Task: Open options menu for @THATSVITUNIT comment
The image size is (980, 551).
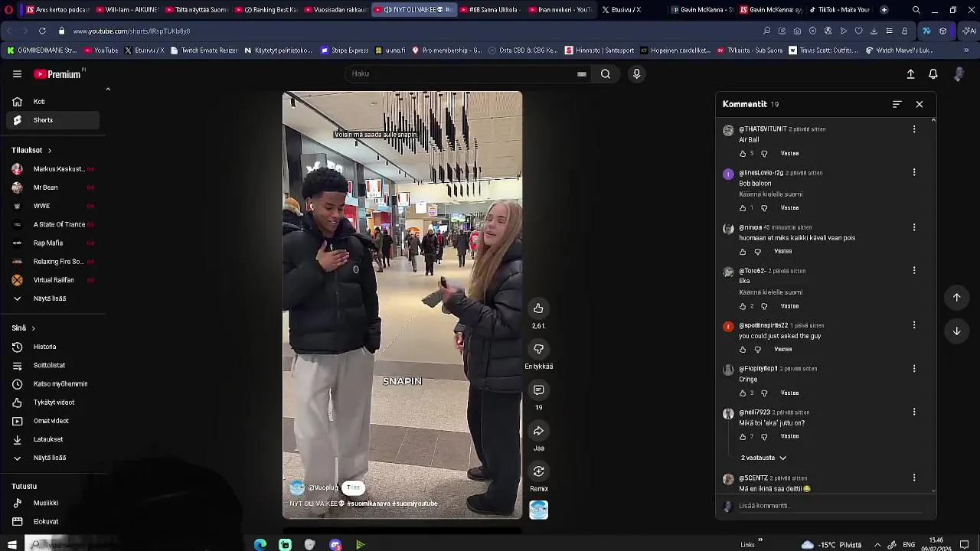Action: [913, 129]
